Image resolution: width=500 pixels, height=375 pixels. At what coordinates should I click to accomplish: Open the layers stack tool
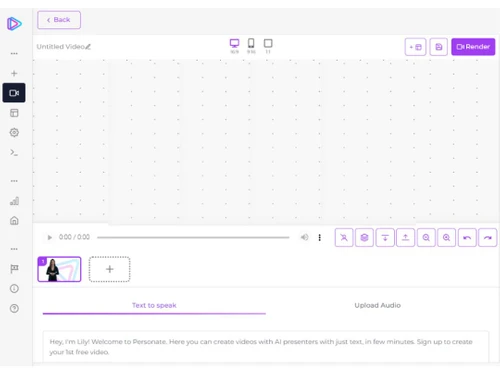[364, 237]
